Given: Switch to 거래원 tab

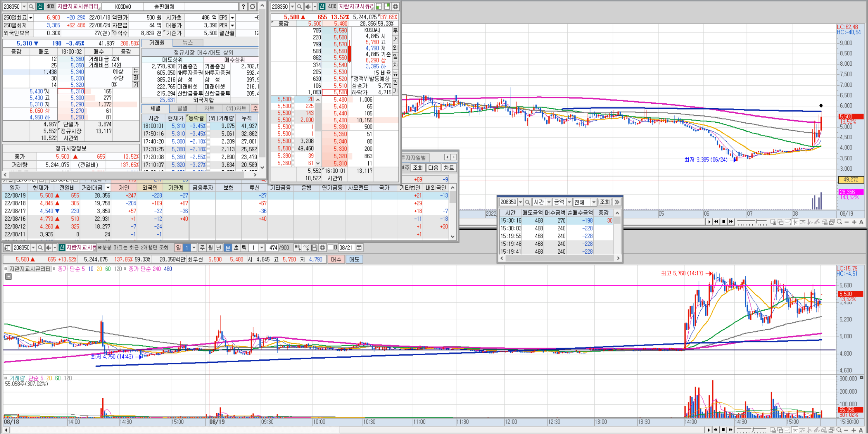Looking at the screenshot, I should click(x=157, y=43).
